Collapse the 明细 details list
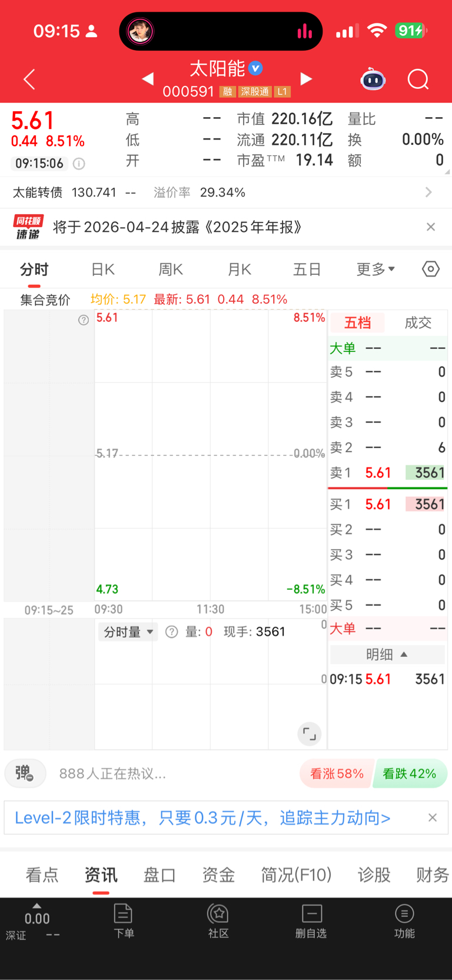452x980 pixels. [x=387, y=655]
